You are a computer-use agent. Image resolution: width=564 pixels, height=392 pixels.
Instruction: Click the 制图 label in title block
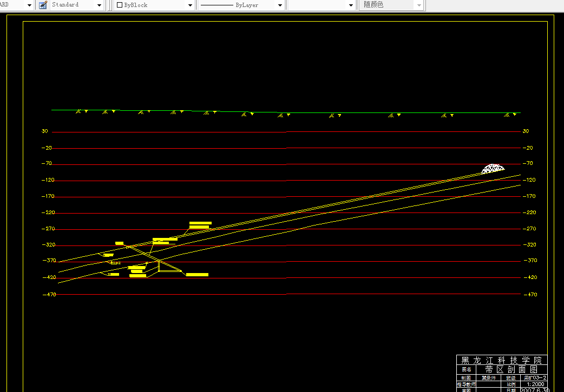coord(466,377)
